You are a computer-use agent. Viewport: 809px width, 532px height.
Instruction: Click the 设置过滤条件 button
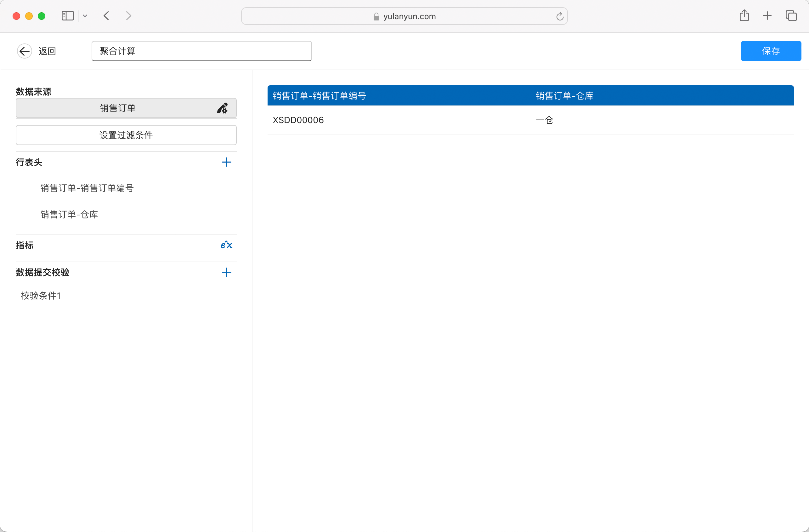tap(126, 135)
